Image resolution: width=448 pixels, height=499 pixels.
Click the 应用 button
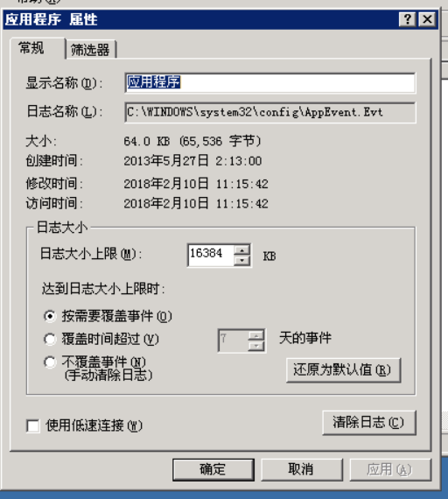coord(390,469)
